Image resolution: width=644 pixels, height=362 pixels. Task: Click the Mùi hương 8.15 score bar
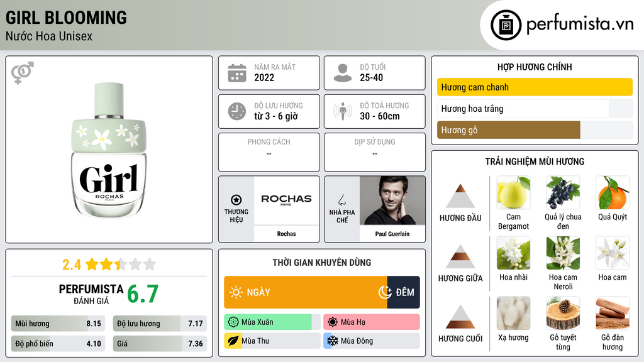58,324
